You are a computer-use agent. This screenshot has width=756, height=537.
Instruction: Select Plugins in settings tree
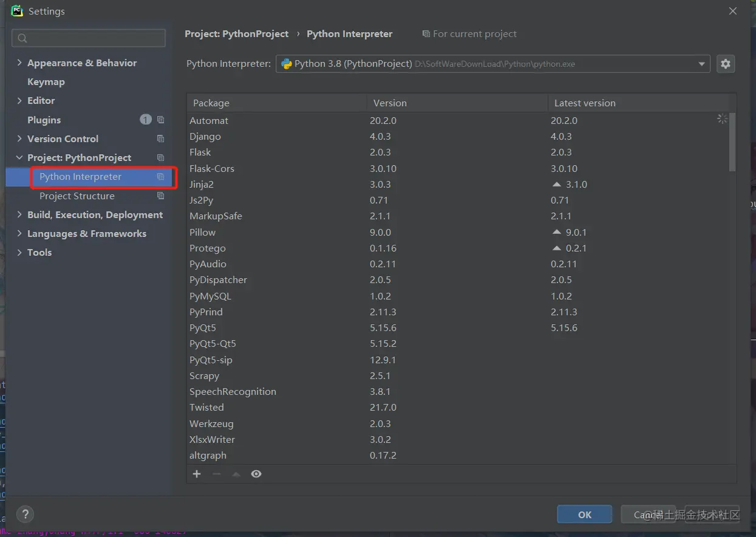pos(44,120)
